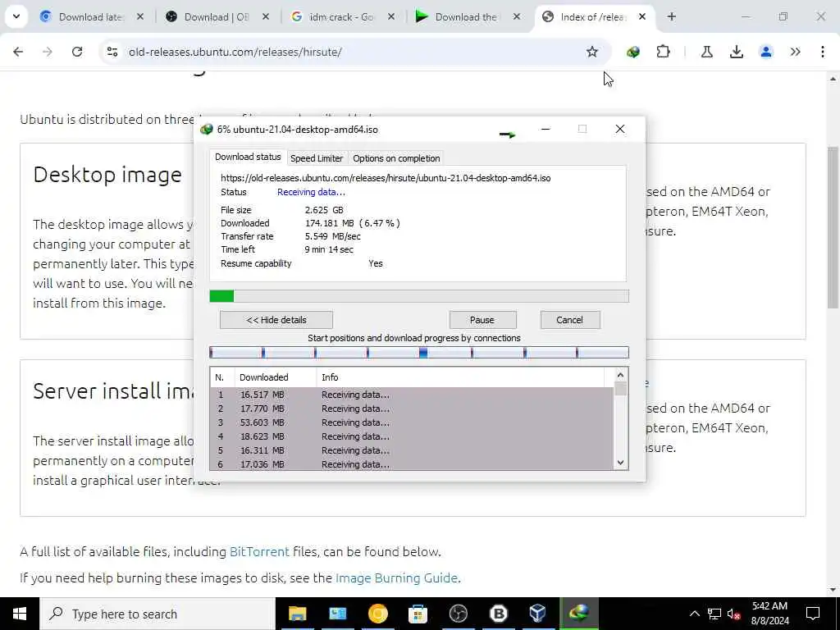This screenshot has width=840, height=630.
Task: Close the IDM download dialog
Action: 620,129
